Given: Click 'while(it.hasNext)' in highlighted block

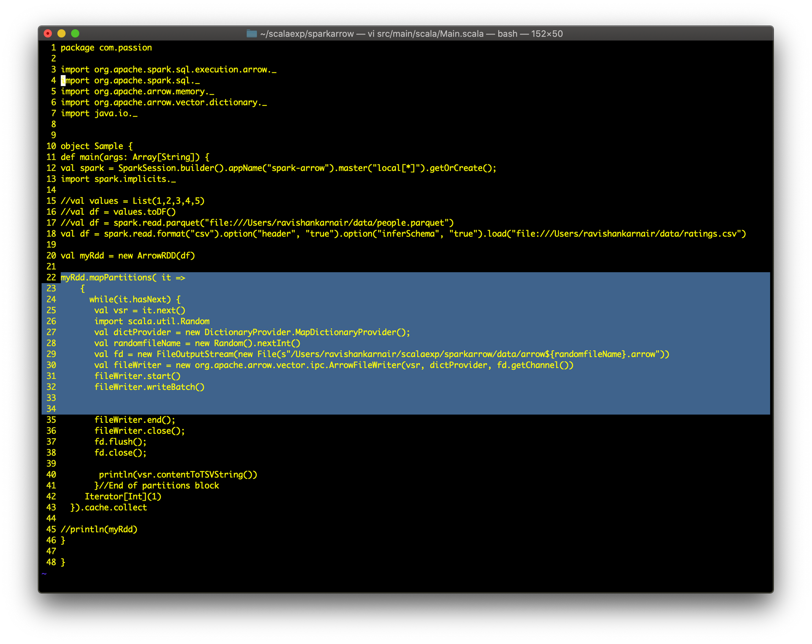Looking at the screenshot, I should coord(130,299).
